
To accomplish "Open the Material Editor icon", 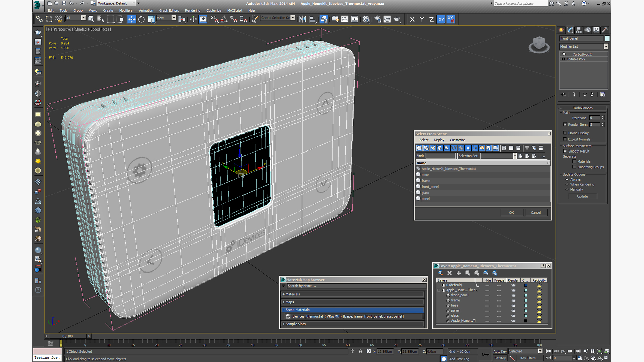I will pos(366,19).
